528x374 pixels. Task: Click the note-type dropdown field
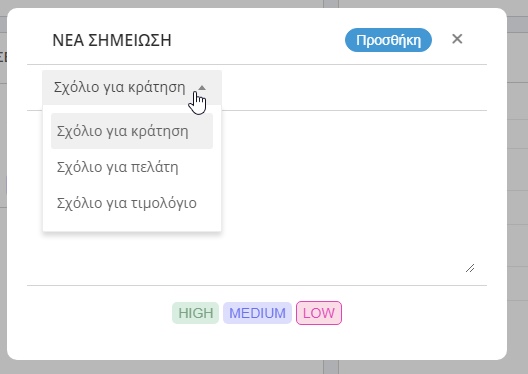[132, 88]
